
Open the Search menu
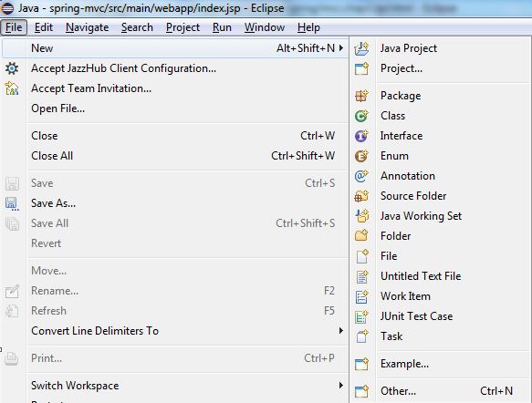pyautogui.click(x=137, y=27)
